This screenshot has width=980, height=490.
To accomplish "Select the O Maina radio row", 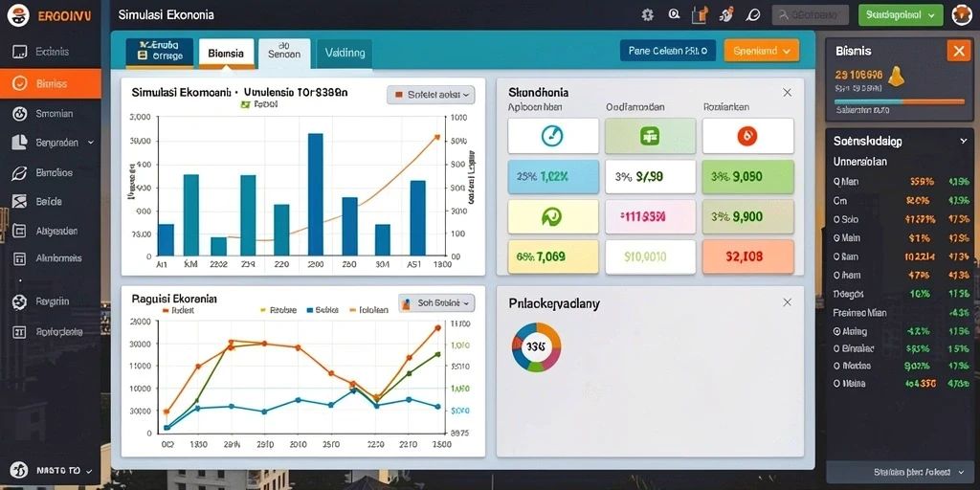I will coord(902,384).
